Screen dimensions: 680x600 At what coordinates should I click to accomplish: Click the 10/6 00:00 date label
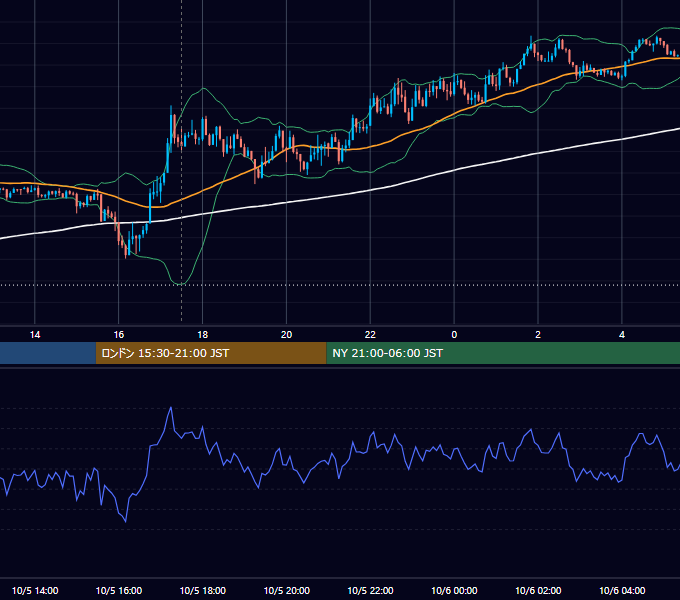coord(454,590)
